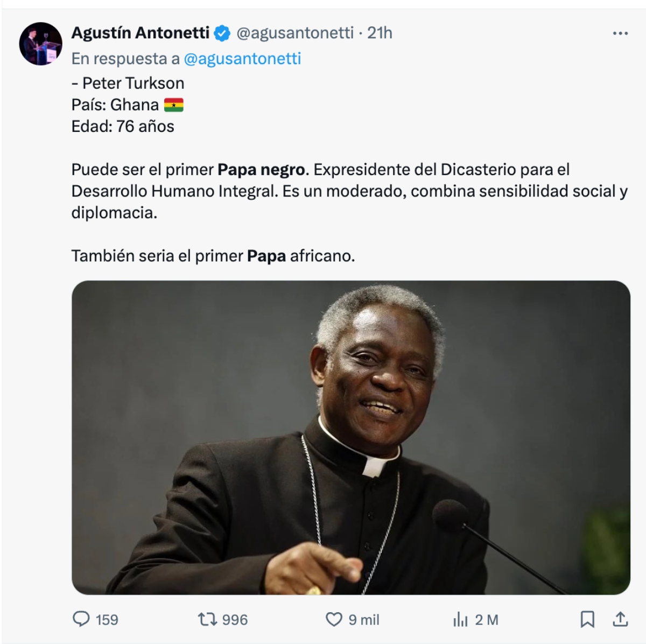This screenshot has width=646, height=644.
Task: Click the bold text Papa negro
Action: (x=261, y=170)
